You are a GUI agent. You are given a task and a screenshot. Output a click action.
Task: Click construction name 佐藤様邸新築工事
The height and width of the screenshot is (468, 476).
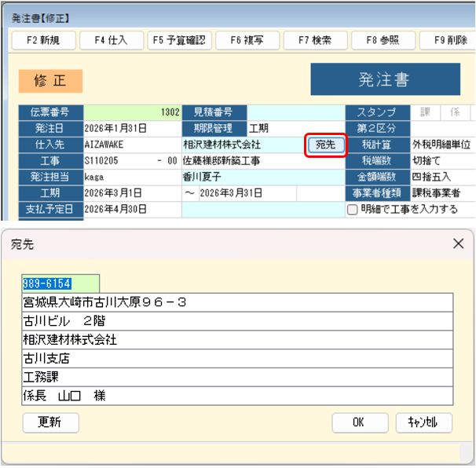click(x=263, y=161)
